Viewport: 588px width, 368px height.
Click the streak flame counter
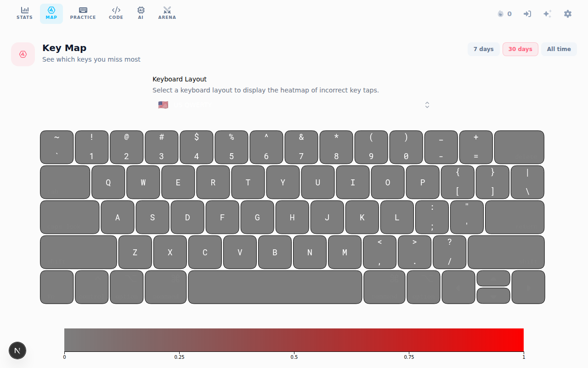[504, 14]
